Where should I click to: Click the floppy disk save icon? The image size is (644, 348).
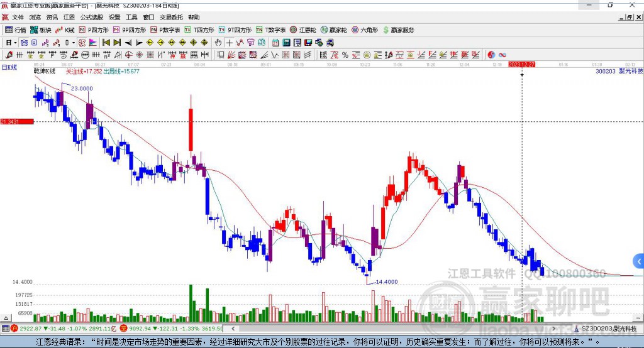coord(308,43)
